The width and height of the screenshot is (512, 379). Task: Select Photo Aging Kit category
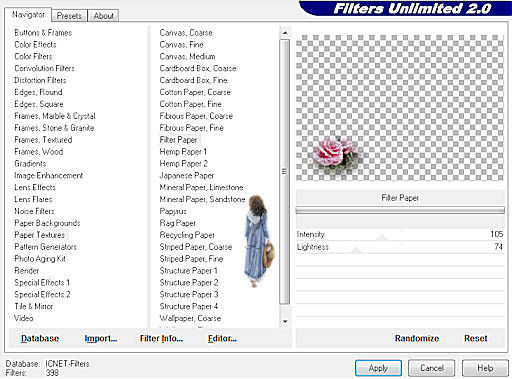(40, 259)
